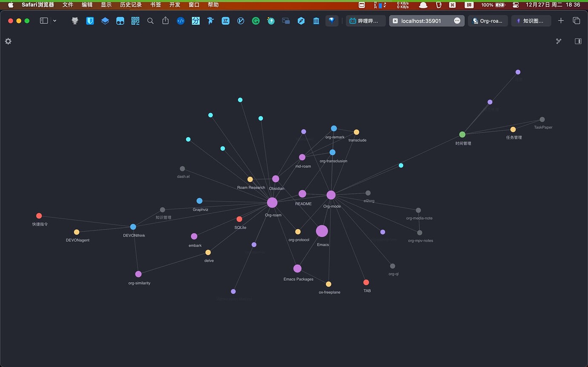Screen dimensions: 588x367
Task: Toggle the Safari sidebar button
Action: (x=44, y=20)
